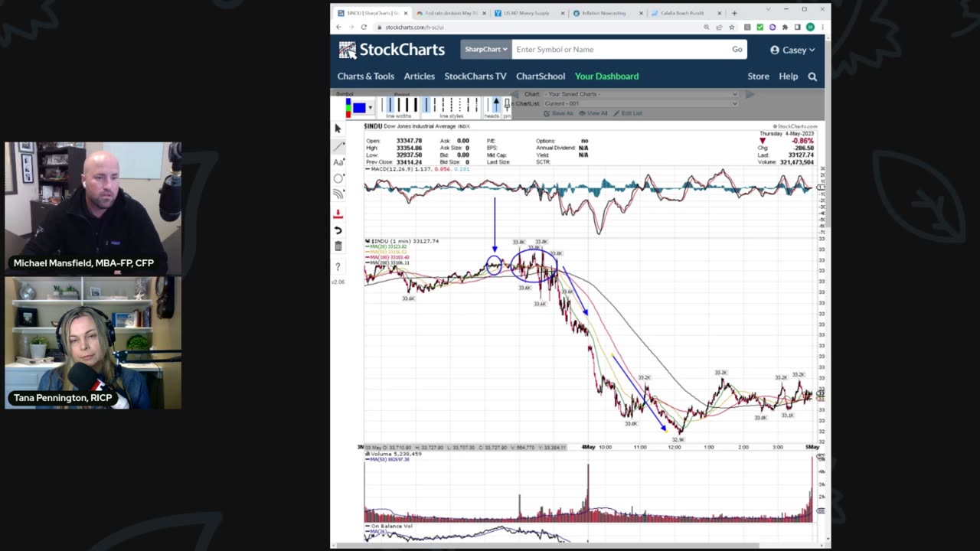Go to the next saved chart arrow
Viewport: 980px width, 551px height.
tap(750, 94)
